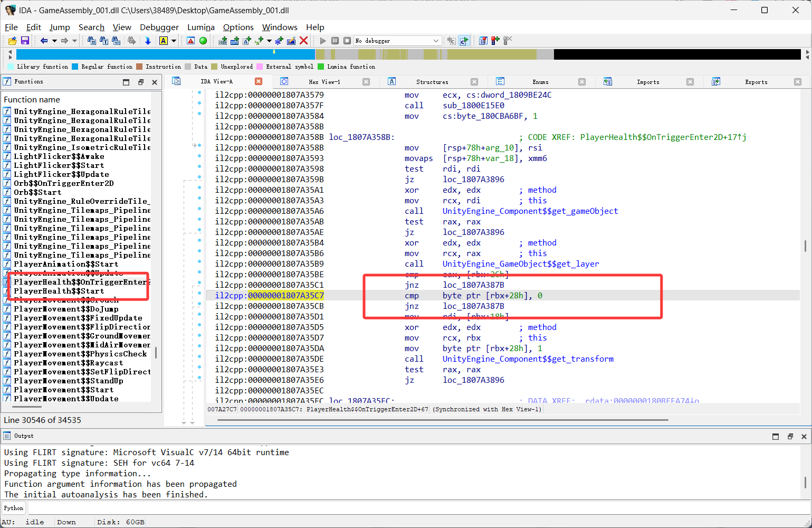
Task: Switch to the Imports tab
Action: click(648, 82)
